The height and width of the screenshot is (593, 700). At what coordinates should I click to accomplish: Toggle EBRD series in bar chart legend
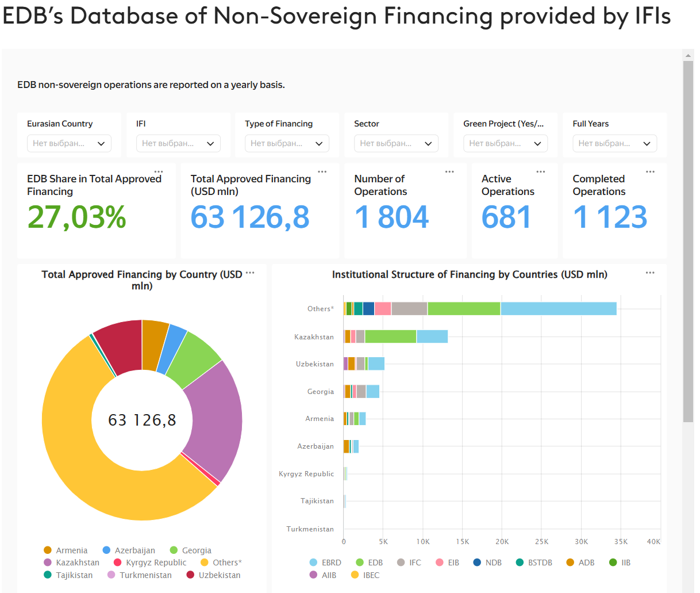325,563
